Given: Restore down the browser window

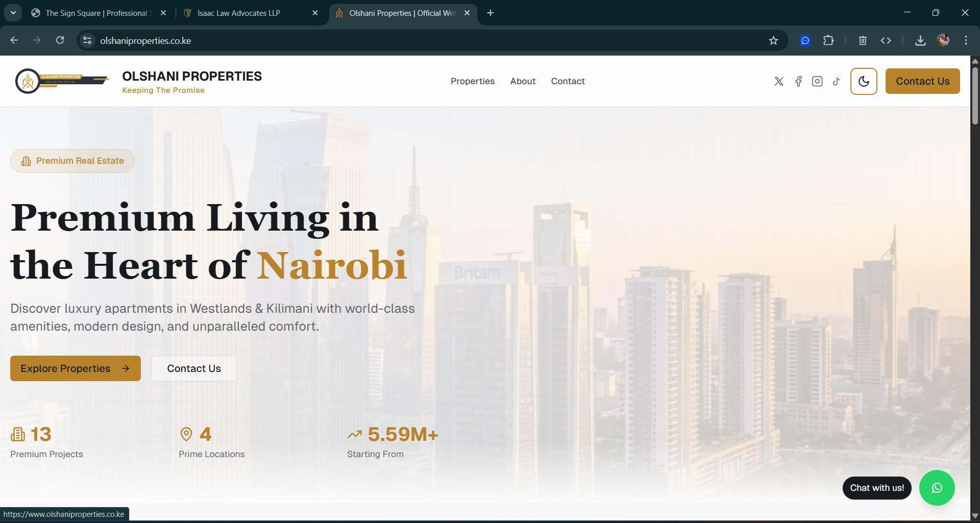Looking at the screenshot, I should pos(936,12).
